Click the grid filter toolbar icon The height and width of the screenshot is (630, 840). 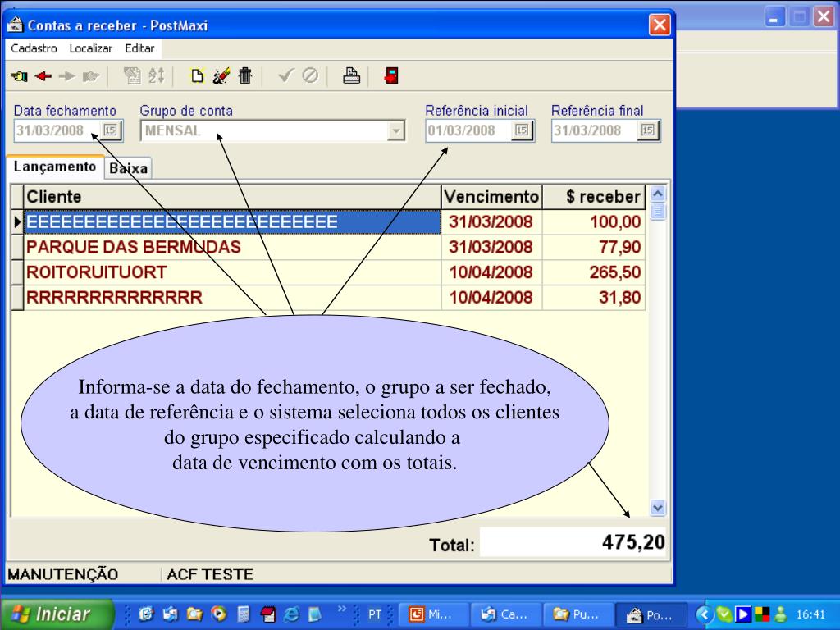click(x=132, y=75)
